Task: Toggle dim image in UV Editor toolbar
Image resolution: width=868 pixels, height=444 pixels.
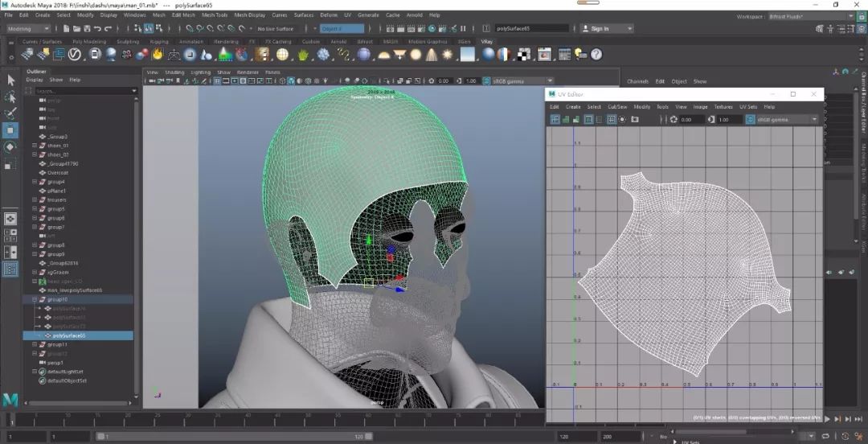Action: pos(623,119)
